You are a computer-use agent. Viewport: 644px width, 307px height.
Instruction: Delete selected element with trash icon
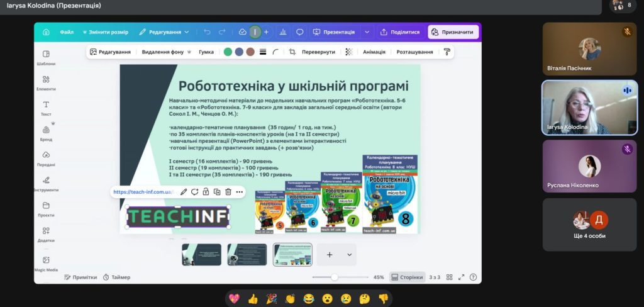228,192
